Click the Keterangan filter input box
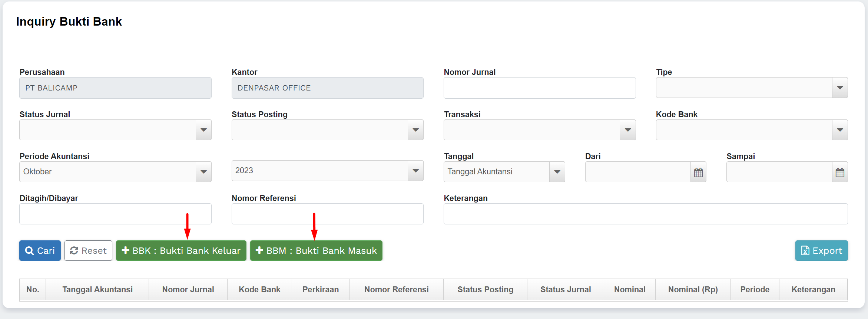Image resolution: width=868 pixels, height=319 pixels. [645, 214]
